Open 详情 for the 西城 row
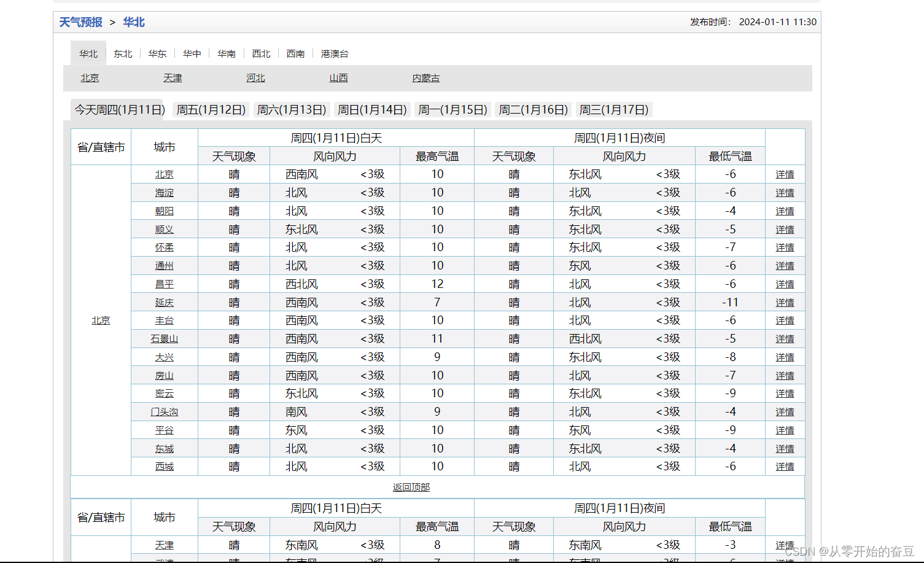The height and width of the screenshot is (563, 924). [x=785, y=467]
